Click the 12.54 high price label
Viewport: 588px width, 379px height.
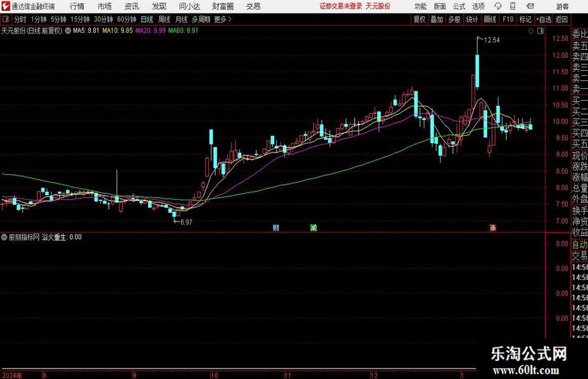point(492,40)
